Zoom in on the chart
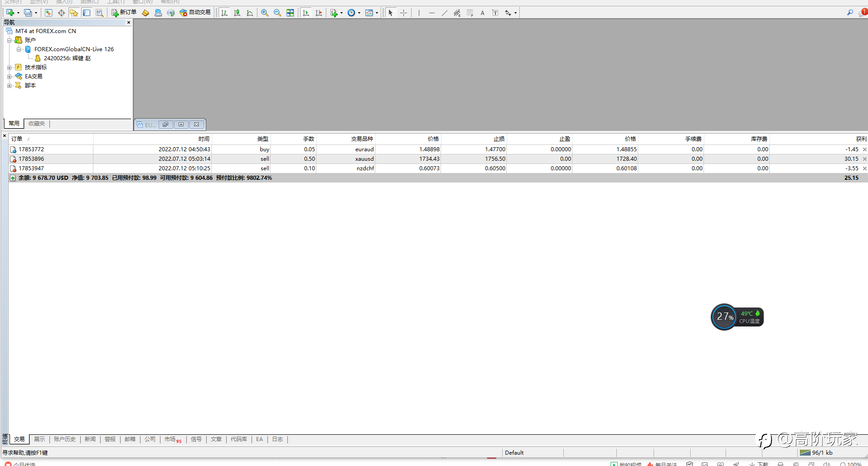Viewport: 868px width, 466px height. pos(265,13)
